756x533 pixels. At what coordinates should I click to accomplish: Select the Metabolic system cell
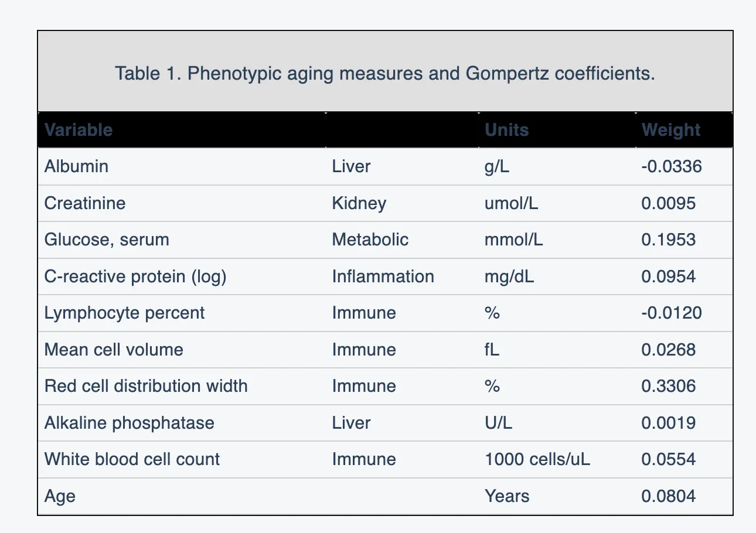point(370,240)
